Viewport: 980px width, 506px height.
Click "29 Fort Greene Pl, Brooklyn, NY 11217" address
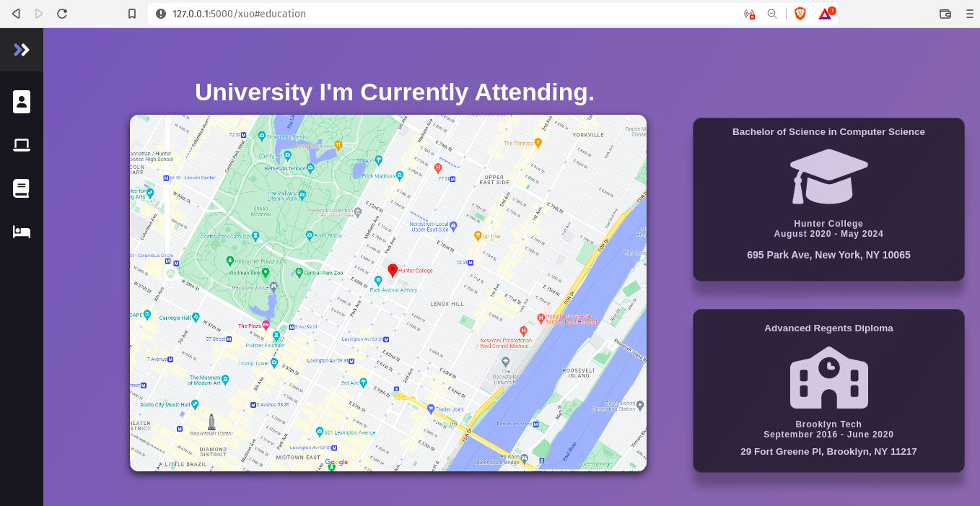[x=828, y=451]
